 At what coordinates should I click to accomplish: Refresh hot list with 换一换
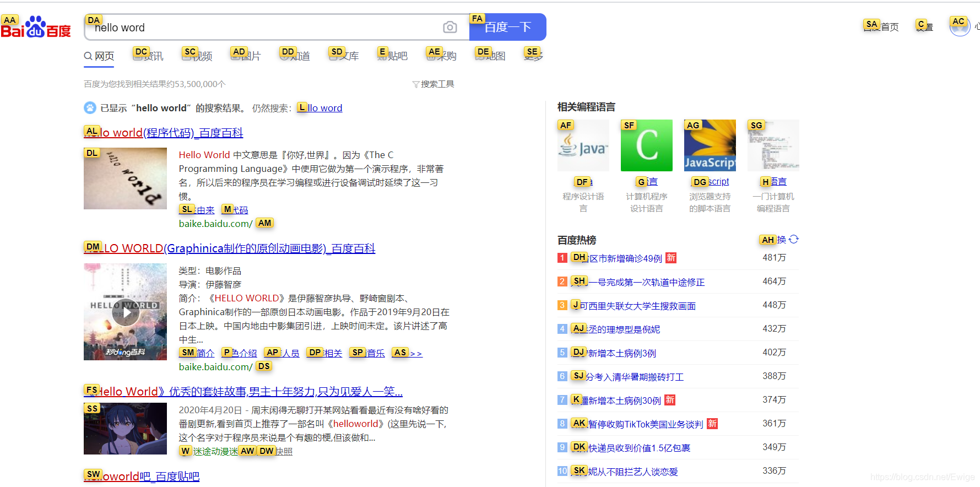coord(779,240)
